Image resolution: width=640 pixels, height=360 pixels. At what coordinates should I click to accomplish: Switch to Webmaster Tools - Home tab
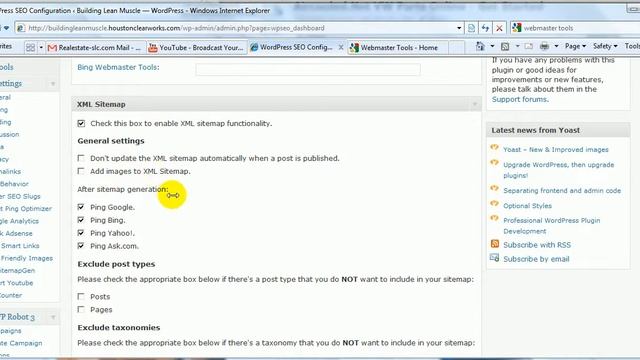[398, 47]
